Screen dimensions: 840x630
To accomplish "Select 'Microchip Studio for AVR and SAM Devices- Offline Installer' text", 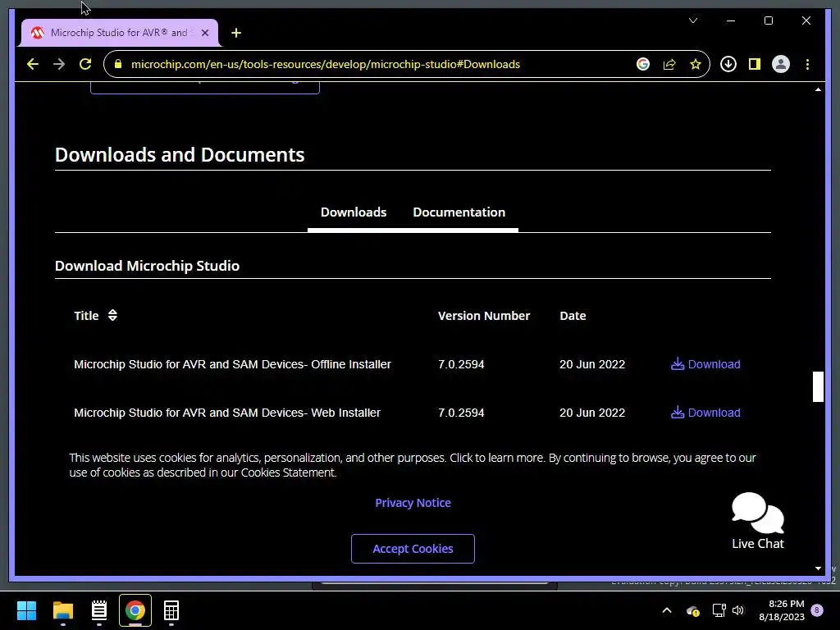I will [x=232, y=364].
